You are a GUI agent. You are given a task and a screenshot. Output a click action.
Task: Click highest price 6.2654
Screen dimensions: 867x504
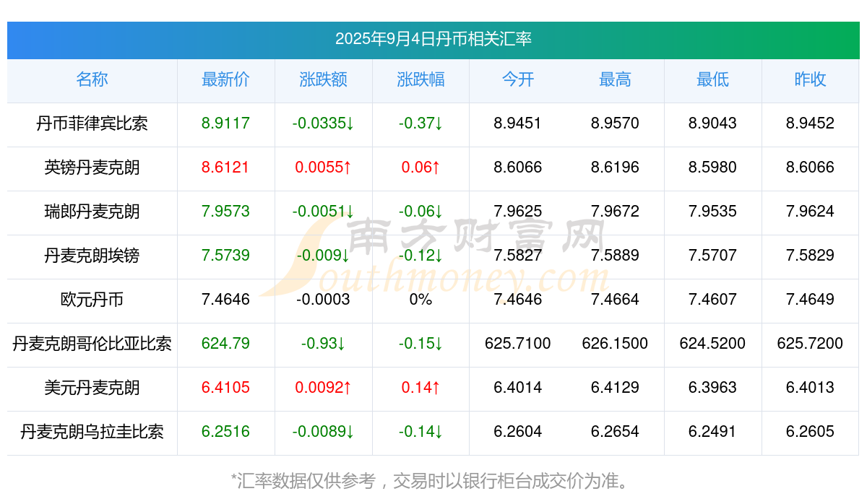click(616, 432)
